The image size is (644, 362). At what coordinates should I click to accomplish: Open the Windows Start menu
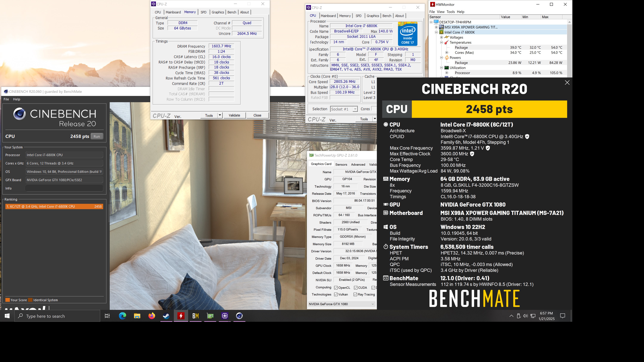(7, 316)
